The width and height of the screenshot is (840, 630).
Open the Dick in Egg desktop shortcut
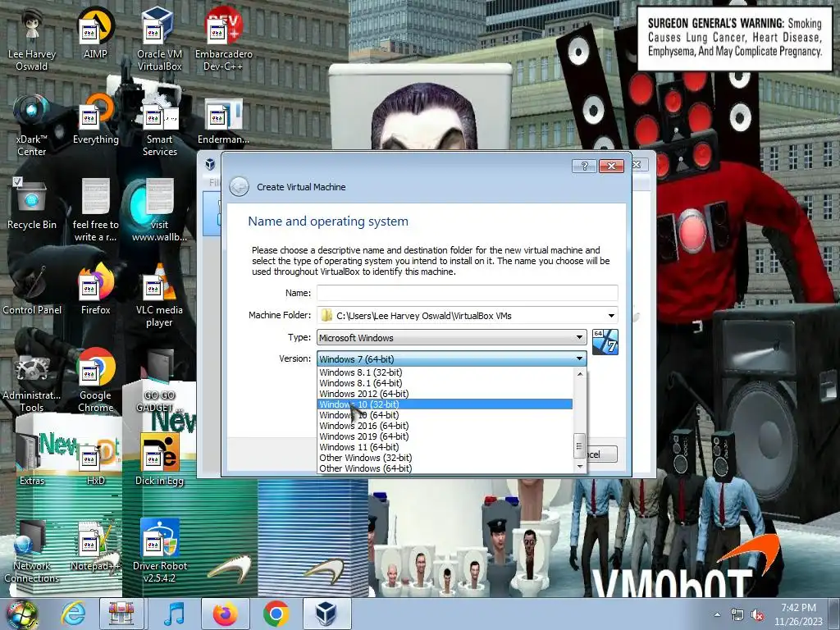159,459
